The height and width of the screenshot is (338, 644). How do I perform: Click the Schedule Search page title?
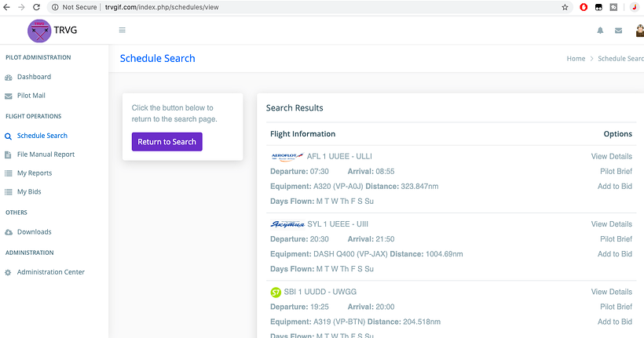pyautogui.click(x=158, y=58)
